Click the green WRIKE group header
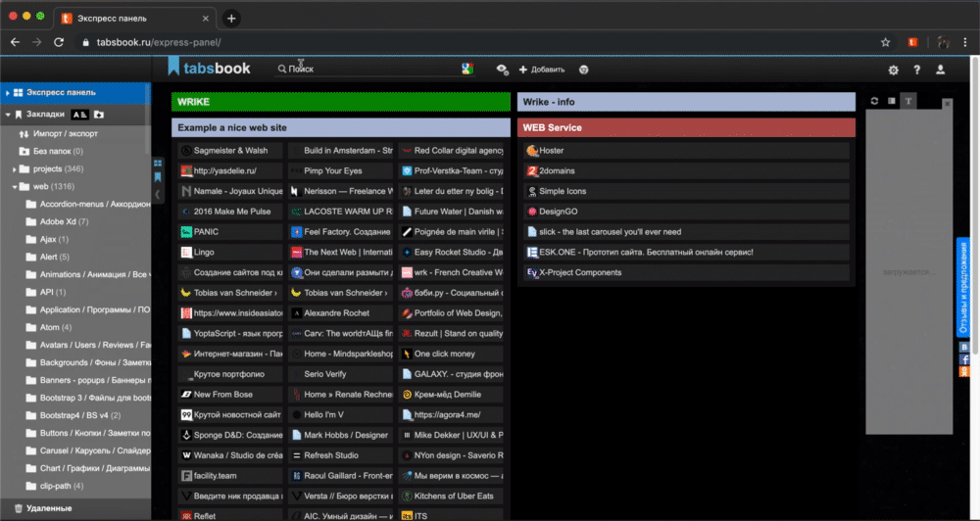Screen dimensions: 980x521 pyautogui.click(x=341, y=102)
